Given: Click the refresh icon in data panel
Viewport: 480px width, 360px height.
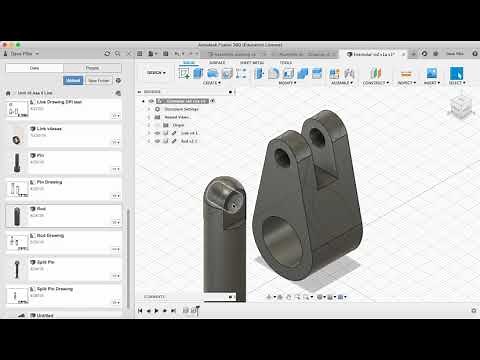Looking at the screenshot, I should [x=107, y=53].
